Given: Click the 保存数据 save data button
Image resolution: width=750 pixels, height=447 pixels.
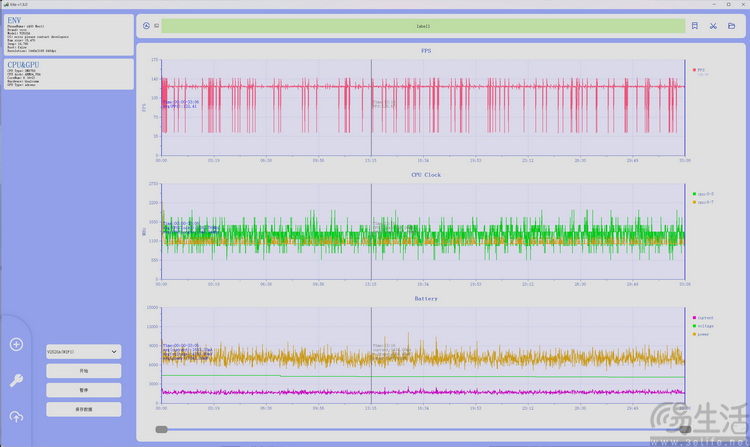Looking at the screenshot, I should pos(83,409).
